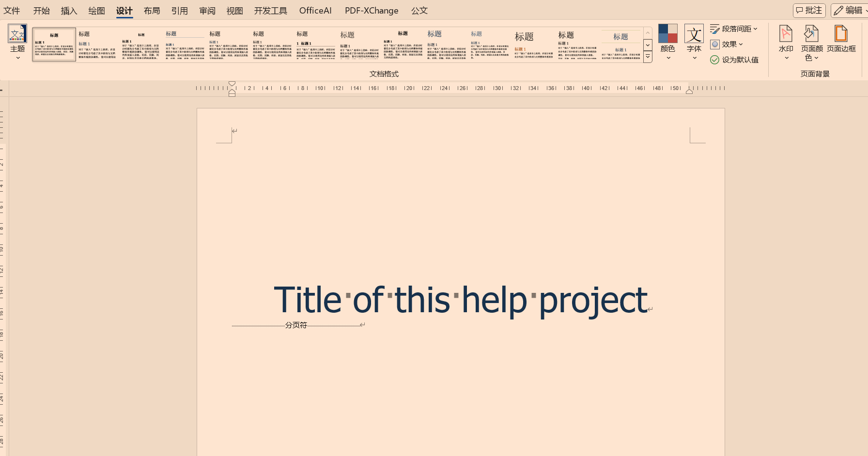Open the File (文件) menu
This screenshot has height=456, width=868.
pos(12,11)
